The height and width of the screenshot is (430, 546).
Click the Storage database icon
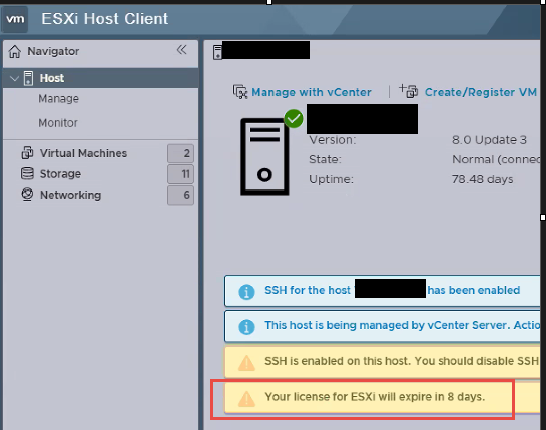(28, 173)
